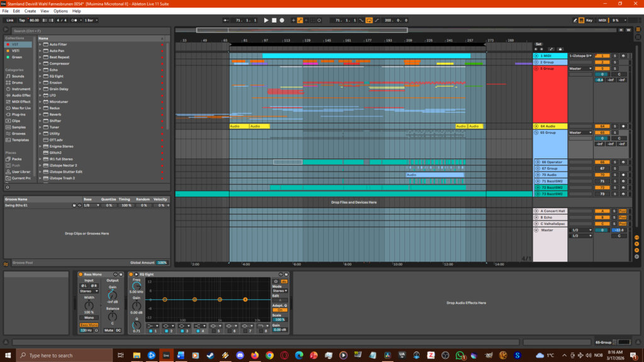Open Templates category in browser
The image size is (644, 362).
pos(18,140)
